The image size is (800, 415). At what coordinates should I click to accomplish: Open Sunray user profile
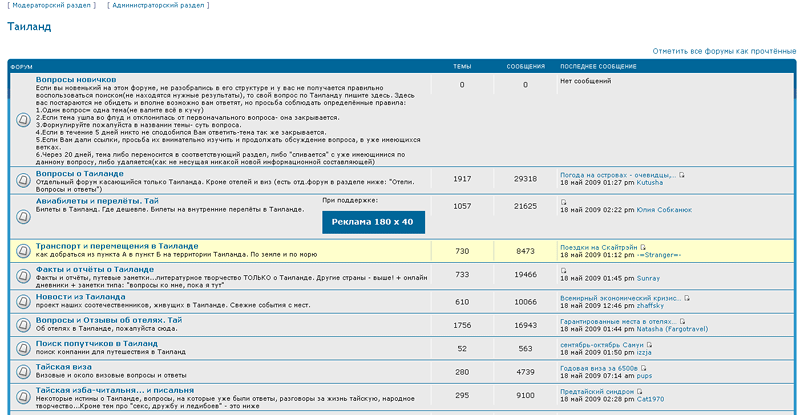[648, 279]
